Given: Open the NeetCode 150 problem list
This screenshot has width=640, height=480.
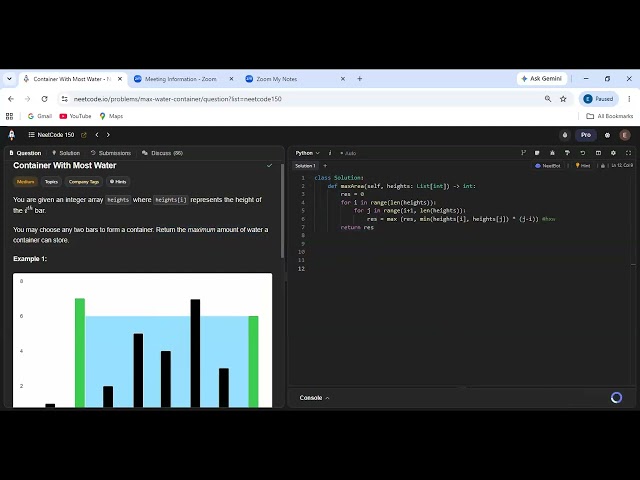Looking at the screenshot, I should (x=51, y=135).
